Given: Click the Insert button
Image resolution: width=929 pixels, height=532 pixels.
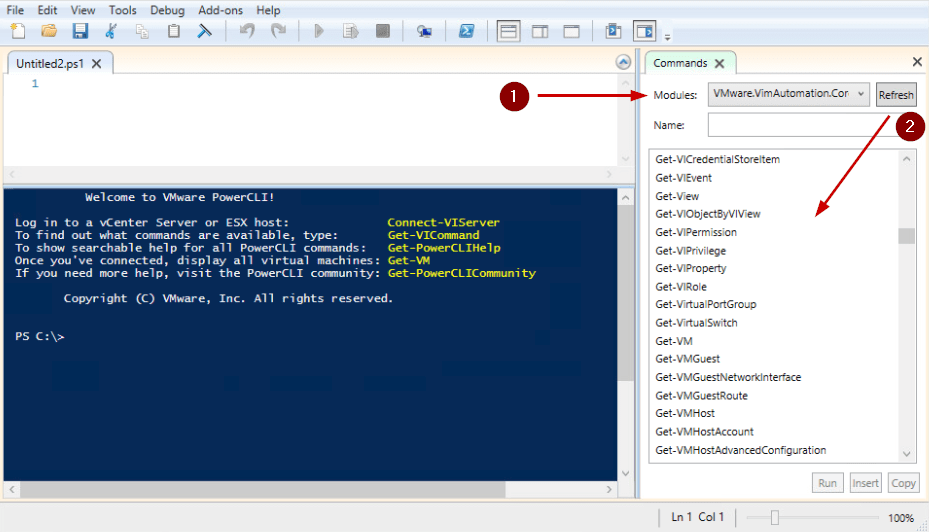Looking at the screenshot, I should coord(865,483).
